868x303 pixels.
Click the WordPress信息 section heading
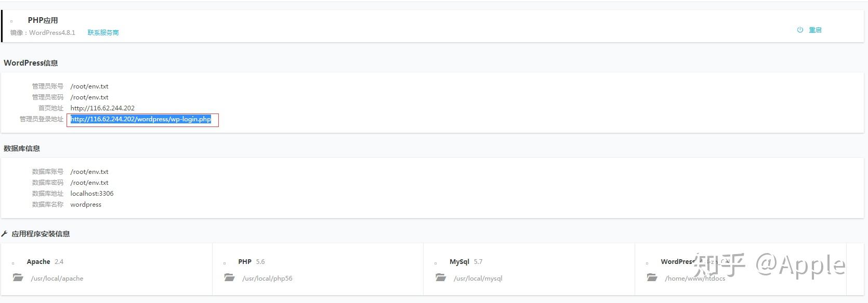(x=31, y=63)
